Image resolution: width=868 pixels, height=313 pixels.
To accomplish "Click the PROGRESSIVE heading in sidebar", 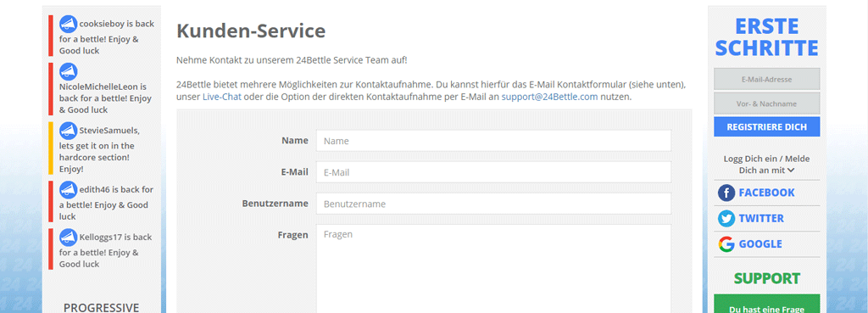I will click(102, 307).
